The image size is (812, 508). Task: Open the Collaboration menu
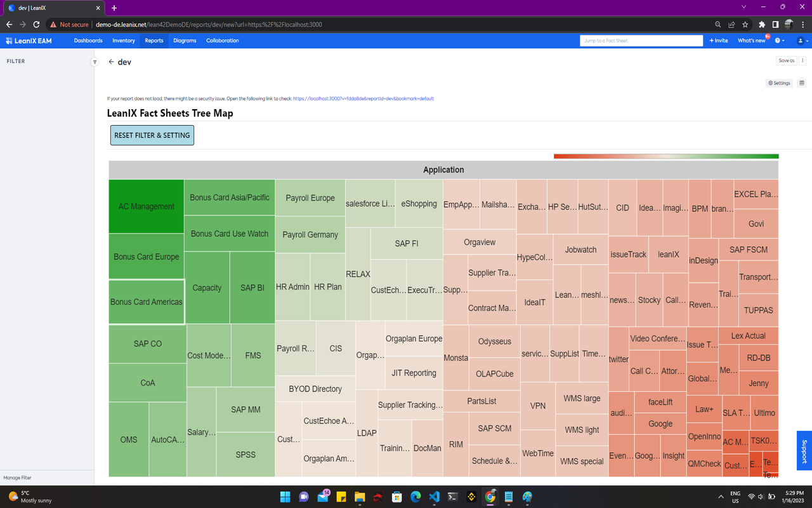coord(223,41)
